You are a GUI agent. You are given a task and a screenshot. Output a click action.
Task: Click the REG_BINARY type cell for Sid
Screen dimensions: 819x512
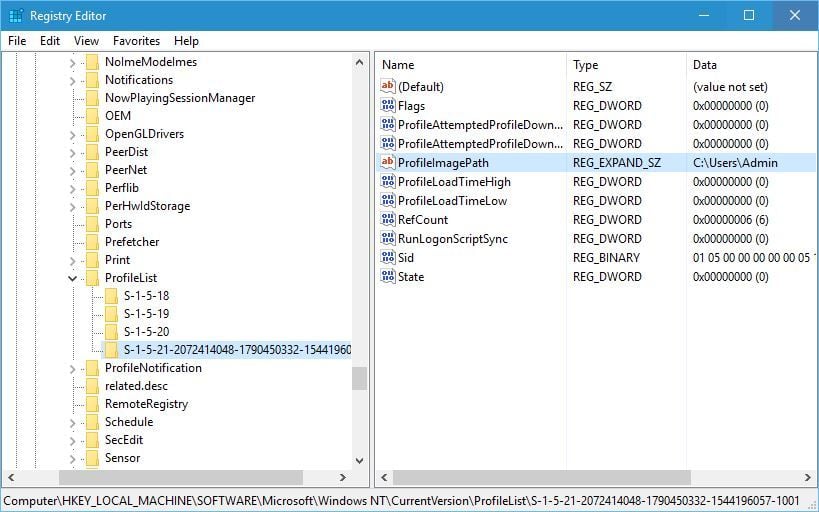click(606, 258)
